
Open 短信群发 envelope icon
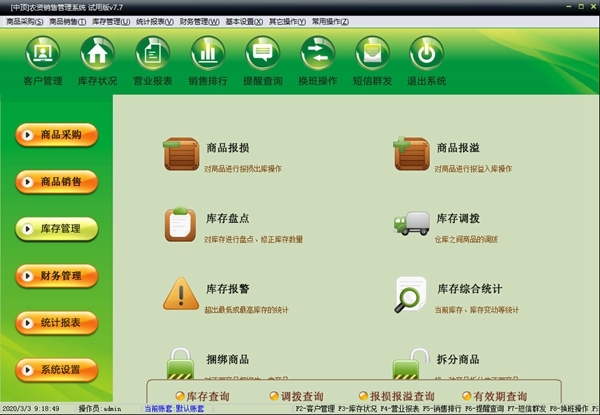[372, 53]
